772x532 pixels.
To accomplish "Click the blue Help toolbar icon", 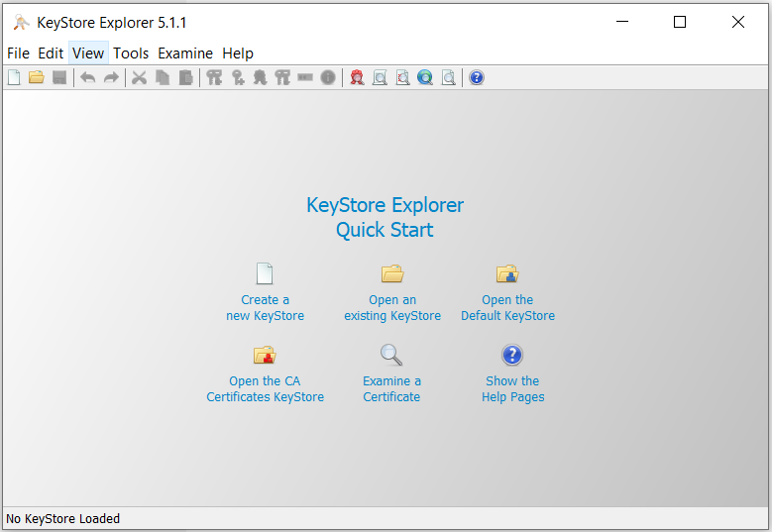I will click(477, 77).
